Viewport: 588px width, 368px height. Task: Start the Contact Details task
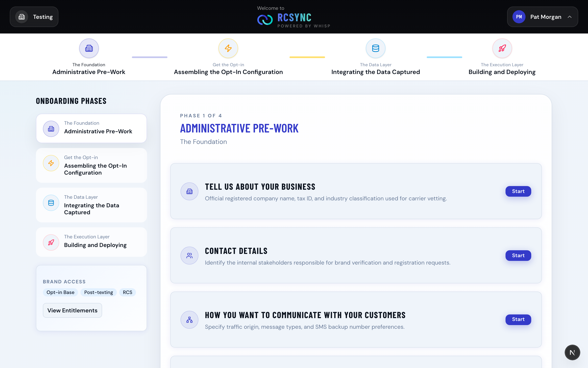[518, 256]
